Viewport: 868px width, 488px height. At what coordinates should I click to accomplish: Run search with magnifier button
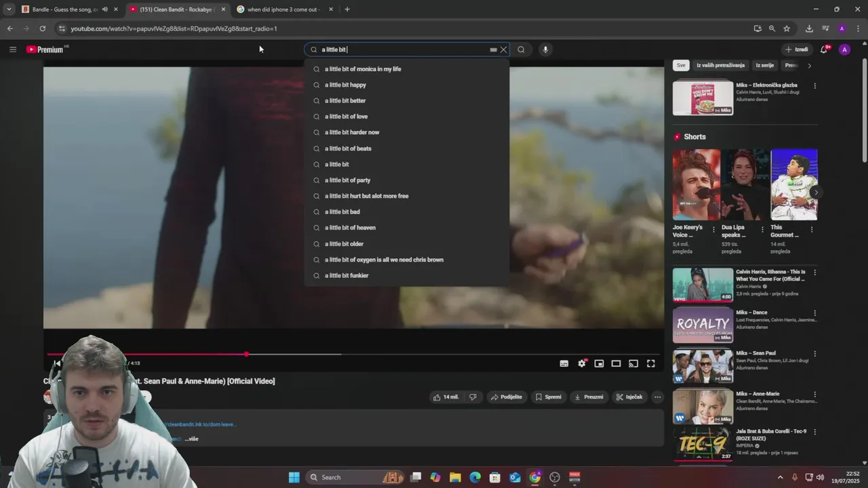[x=521, y=49]
